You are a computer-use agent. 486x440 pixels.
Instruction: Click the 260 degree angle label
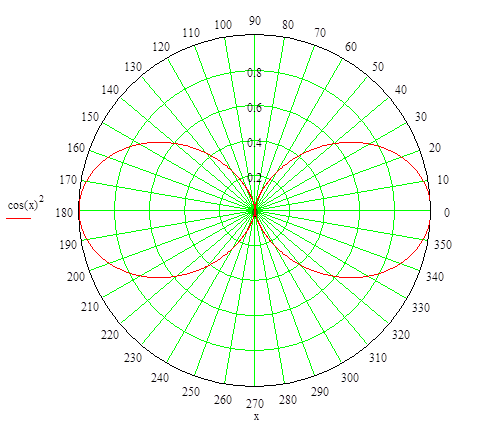(x=223, y=399)
